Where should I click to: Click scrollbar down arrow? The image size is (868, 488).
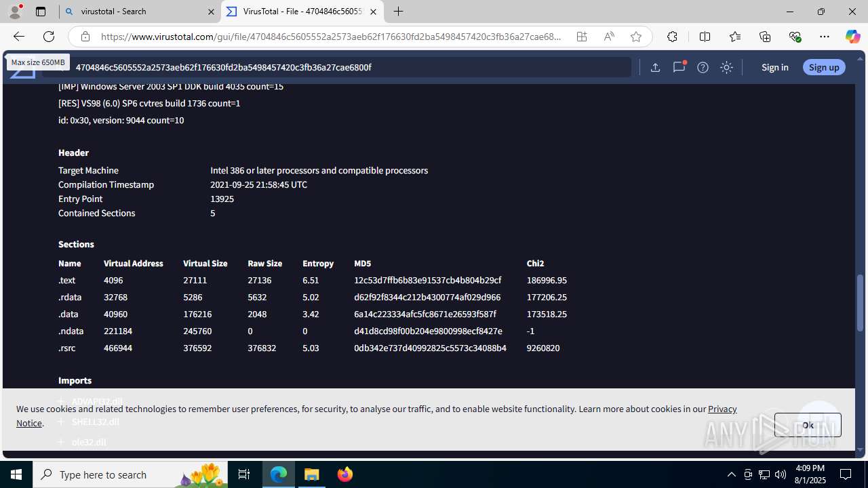(861, 449)
